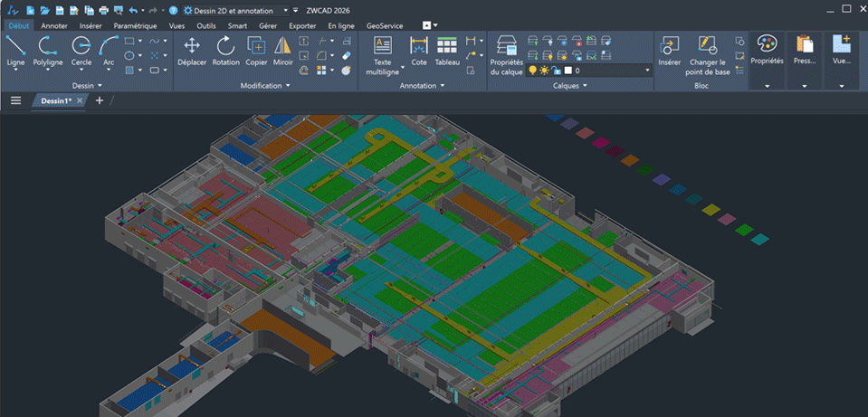Toggle layer 0 lock padlock
Viewport: 868px width, 417px height.
(557, 71)
